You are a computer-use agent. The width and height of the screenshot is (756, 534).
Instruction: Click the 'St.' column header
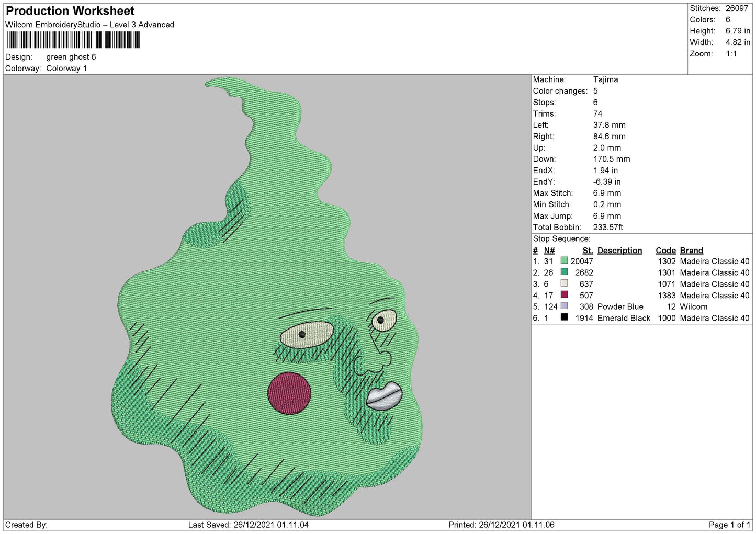pos(588,251)
